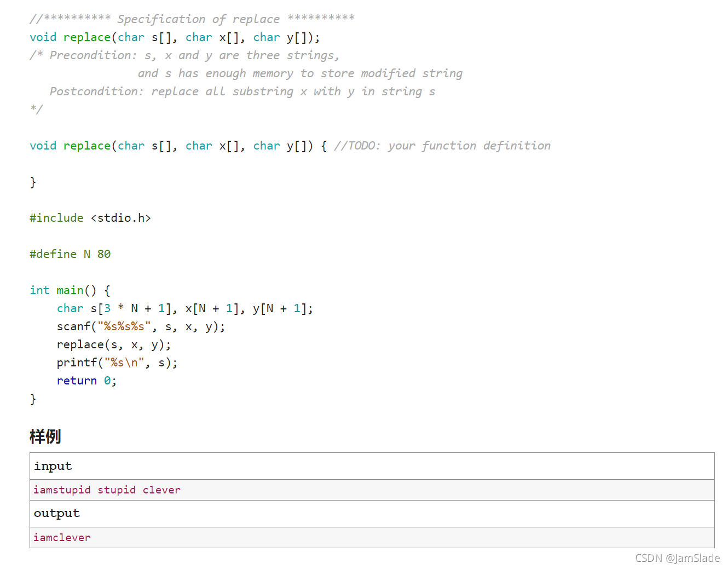Viewport: 728px width, 569px height.
Task: Click the sample output 'iamclever'
Action: tap(62, 537)
